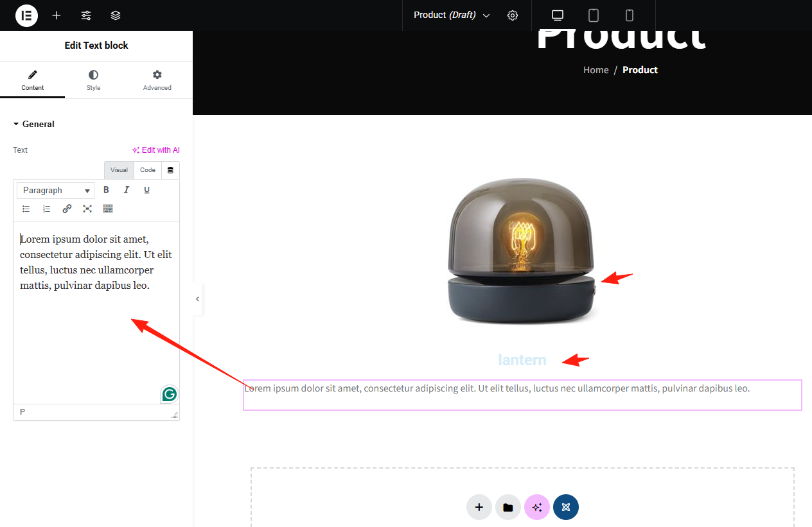
Task: Switch to the Style tab
Action: coord(94,80)
